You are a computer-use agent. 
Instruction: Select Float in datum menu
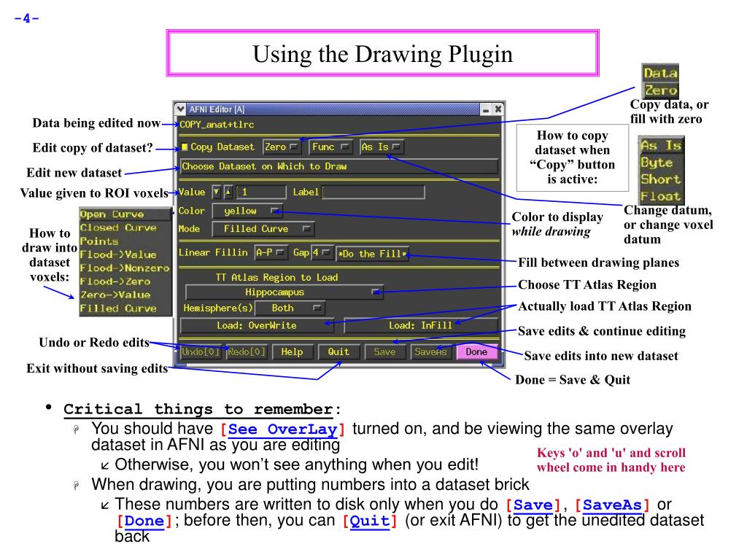pyautogui.click(x=661, y=195)
